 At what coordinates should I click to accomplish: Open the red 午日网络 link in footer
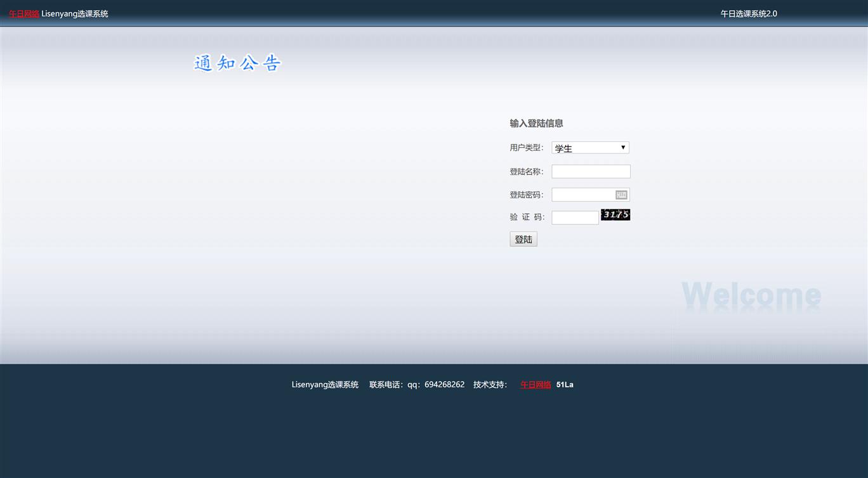536,385
